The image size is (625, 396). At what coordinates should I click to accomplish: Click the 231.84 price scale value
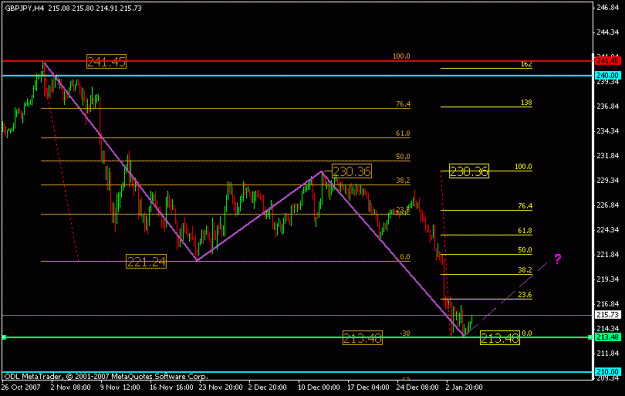point(607,156)
